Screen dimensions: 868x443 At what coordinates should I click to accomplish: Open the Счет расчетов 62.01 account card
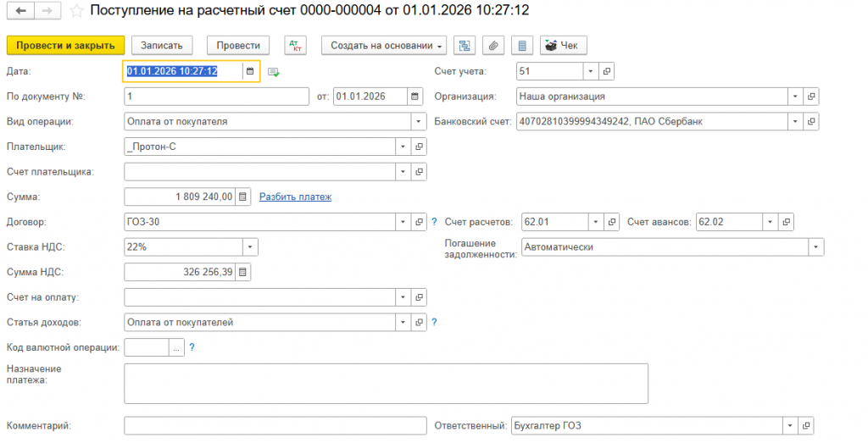(612, 222)
